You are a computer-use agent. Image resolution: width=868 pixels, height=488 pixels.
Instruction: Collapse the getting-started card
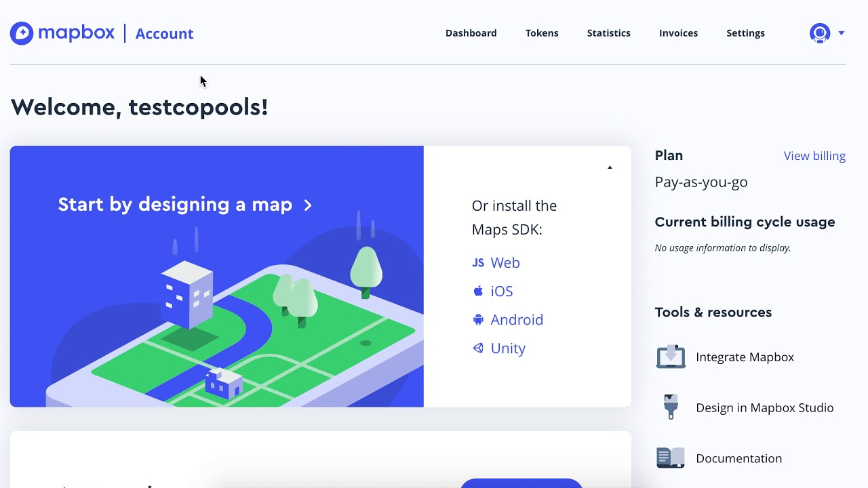tap(610, 167)
